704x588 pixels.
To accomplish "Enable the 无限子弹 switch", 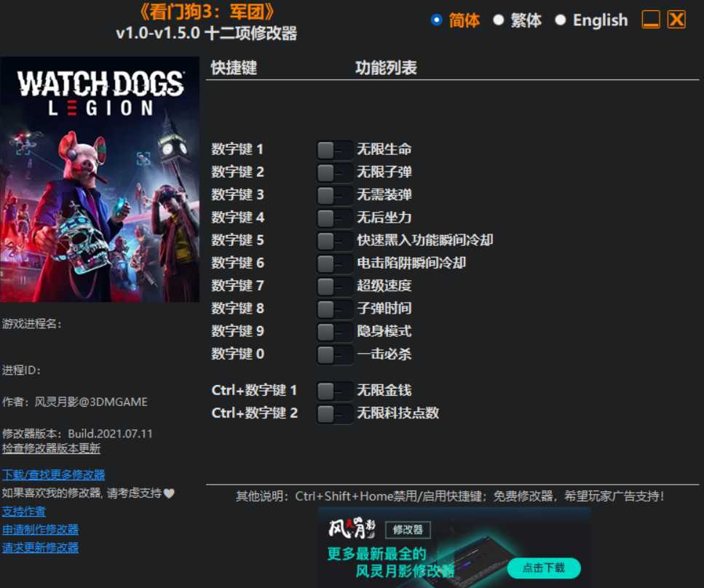I will click(x=334, y=172).
